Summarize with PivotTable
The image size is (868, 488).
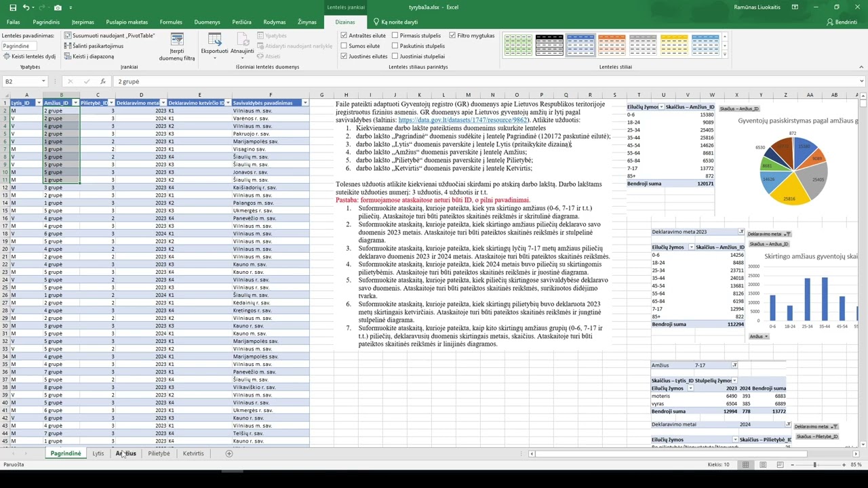[x=109, y=35]
